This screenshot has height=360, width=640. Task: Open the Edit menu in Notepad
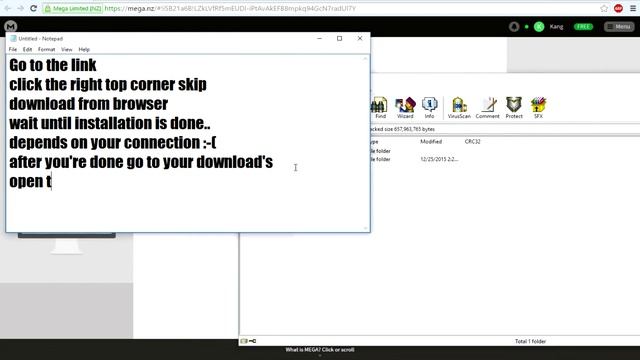pyautogui.click(x=27, y=49)
